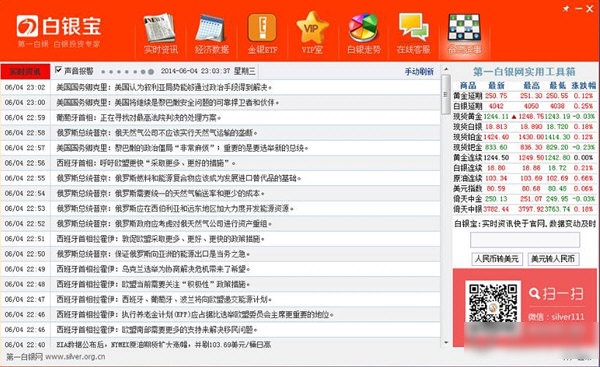
Task: Open the 06/04 22:48 news item
Action: pyautogui.click(x=220, y=284)
